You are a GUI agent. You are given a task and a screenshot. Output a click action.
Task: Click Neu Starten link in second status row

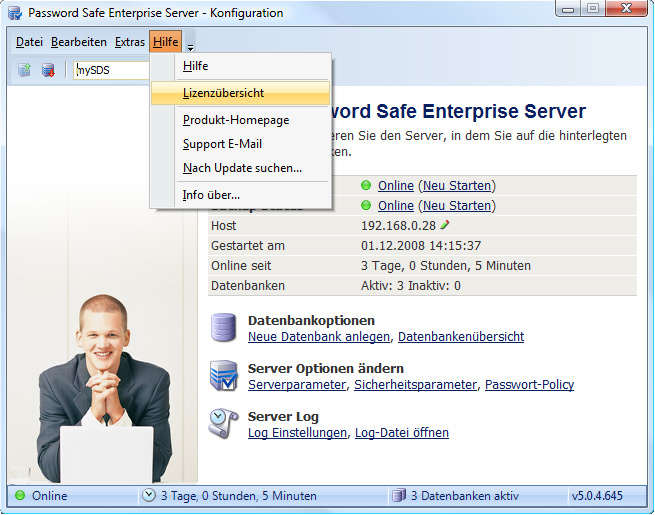(457, 205)
